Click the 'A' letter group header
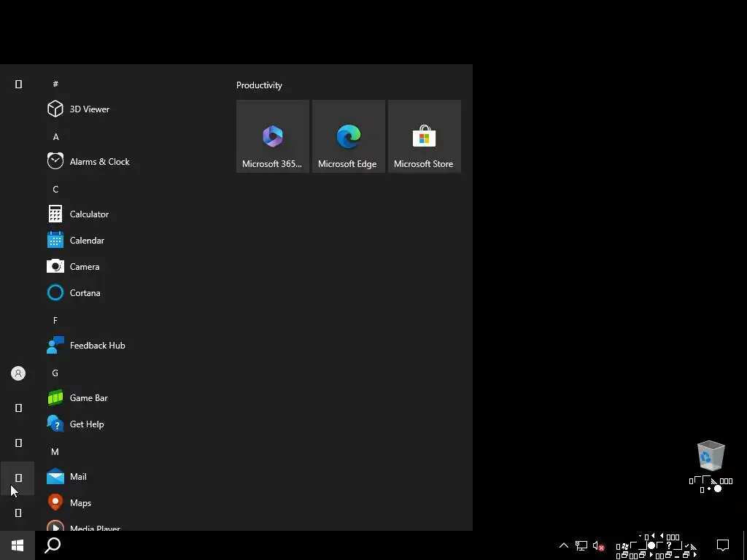Viewport: 747px width, 560px height. (x=55, y=136)
